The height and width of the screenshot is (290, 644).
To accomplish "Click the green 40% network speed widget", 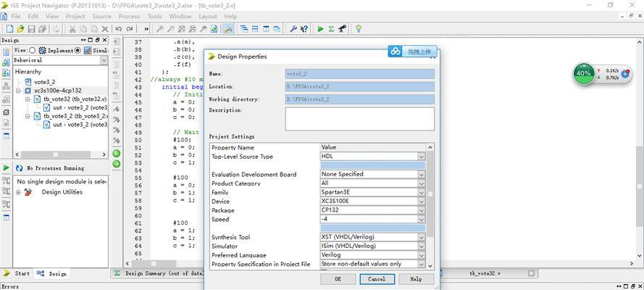I will coord(584,73).
